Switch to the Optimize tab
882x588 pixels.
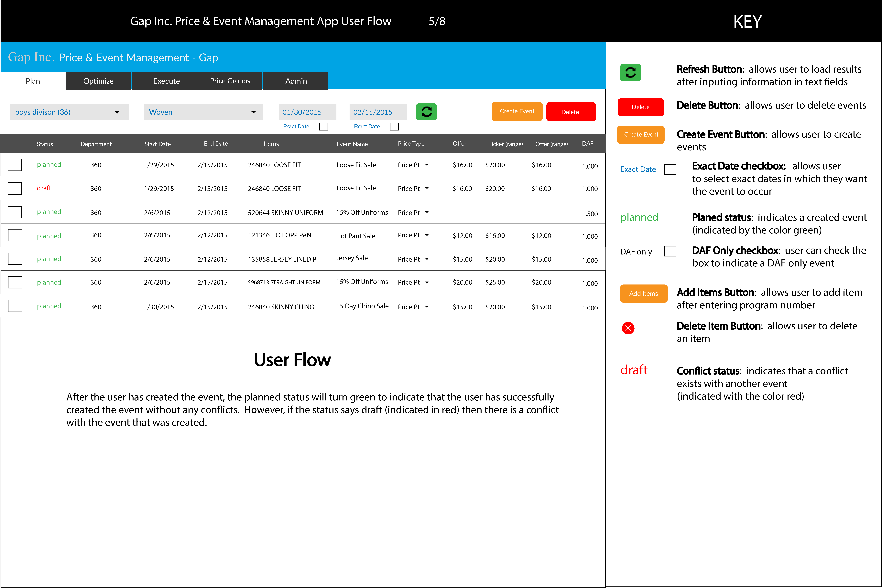(x=98, y=81)
